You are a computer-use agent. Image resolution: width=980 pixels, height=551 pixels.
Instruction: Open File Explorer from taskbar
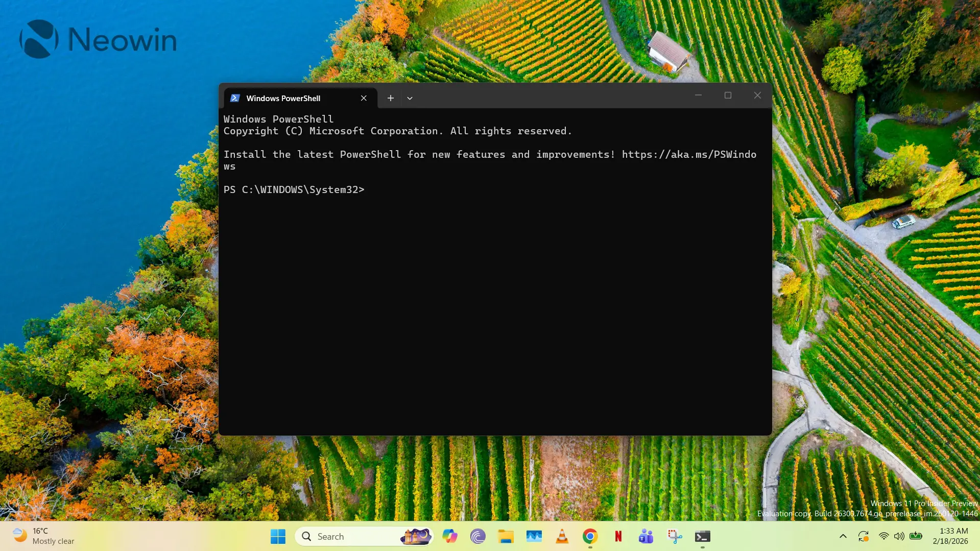point(506,536)
